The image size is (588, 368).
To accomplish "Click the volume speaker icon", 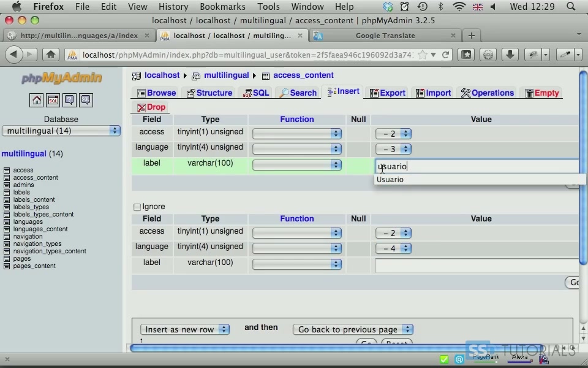I will [x=492, y=6].
